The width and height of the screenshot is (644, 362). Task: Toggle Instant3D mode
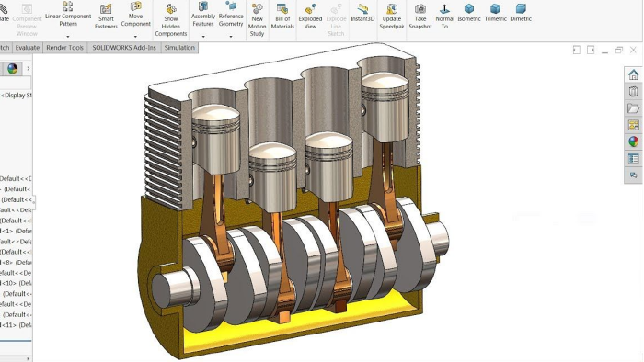point(362,13)
